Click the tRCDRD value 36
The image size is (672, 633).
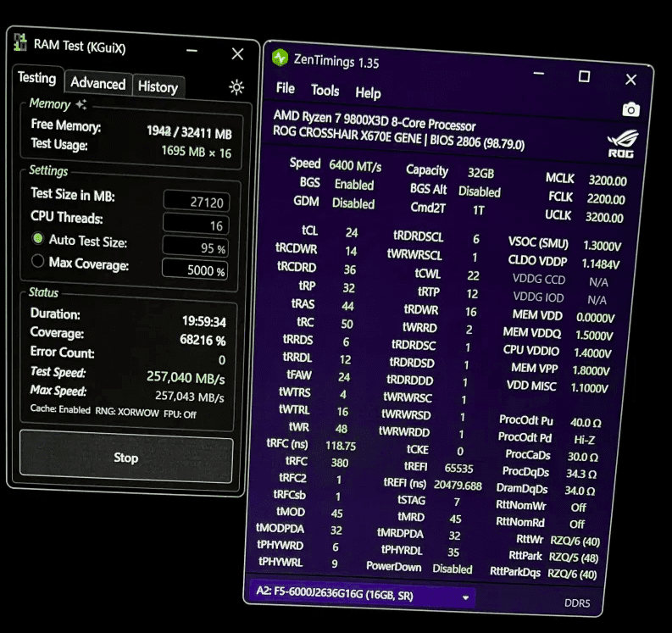pos(350,269)
